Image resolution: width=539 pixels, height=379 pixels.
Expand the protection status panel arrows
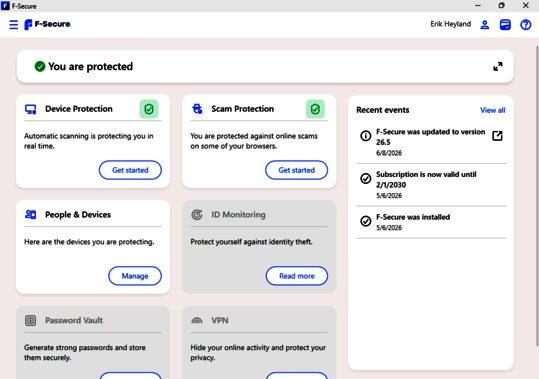498,66
